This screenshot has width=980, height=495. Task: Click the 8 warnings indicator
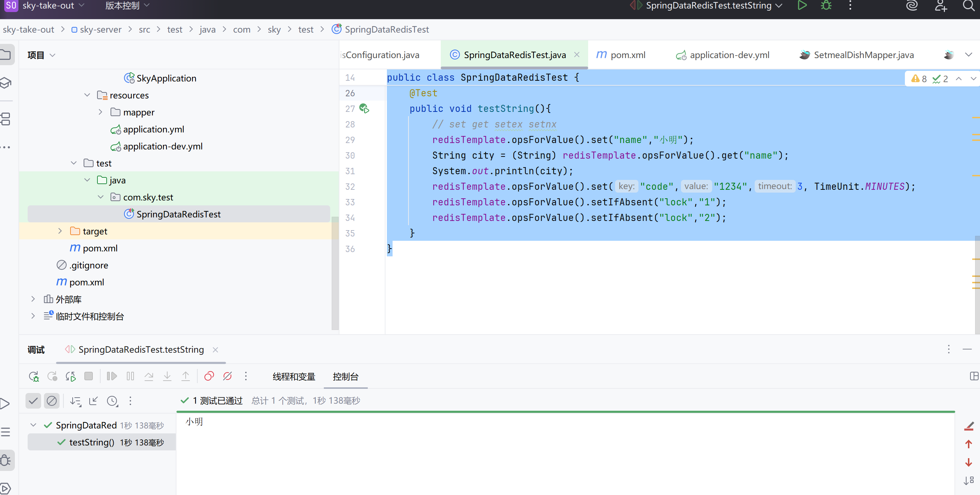click(919, 79)
